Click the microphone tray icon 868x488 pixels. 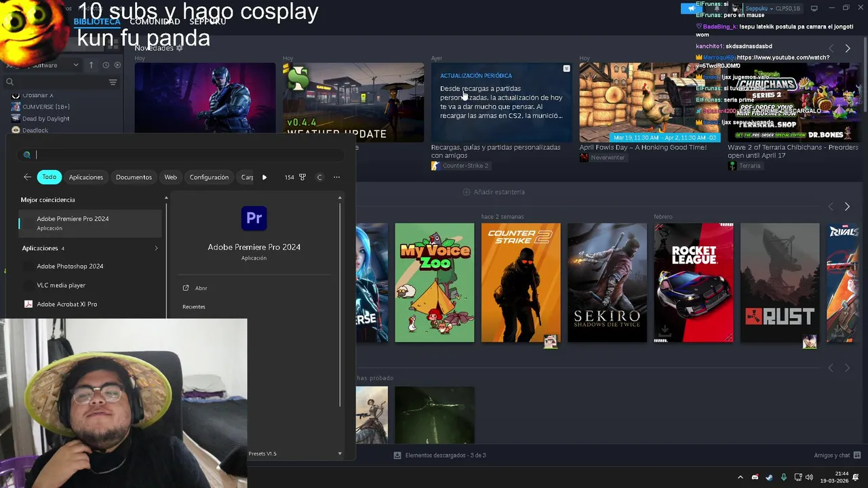click(783, 477)
